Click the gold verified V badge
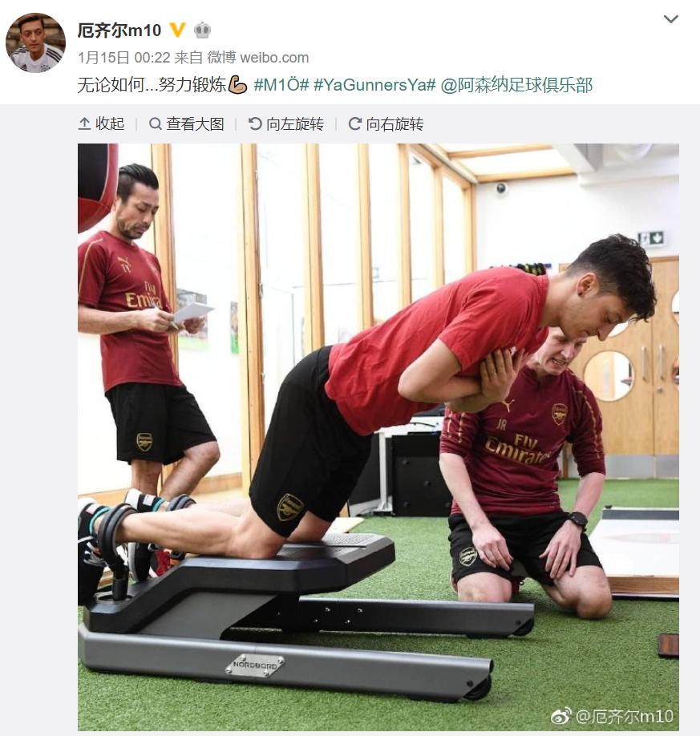The width and height of the screenshot is (700, 736). (x=177, y=30)
